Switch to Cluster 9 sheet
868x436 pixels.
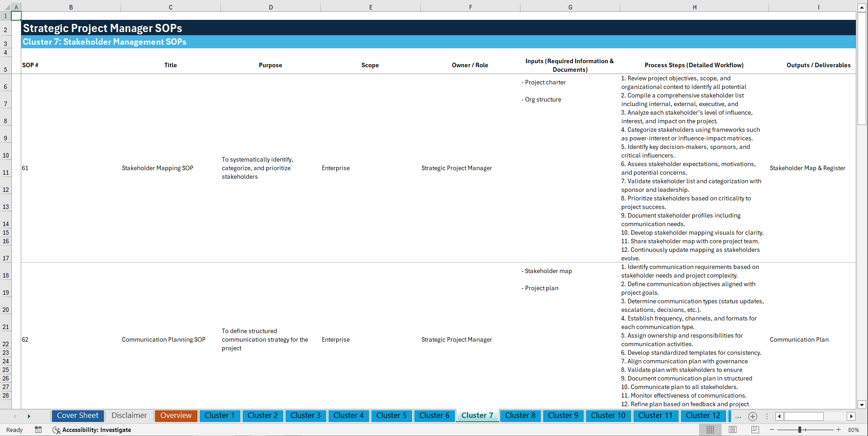click(563, 416)
